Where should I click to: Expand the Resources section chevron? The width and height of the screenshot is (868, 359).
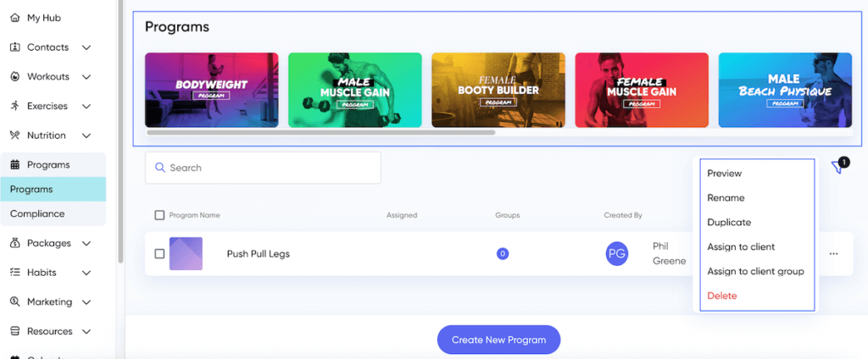(x=88, y=332)
